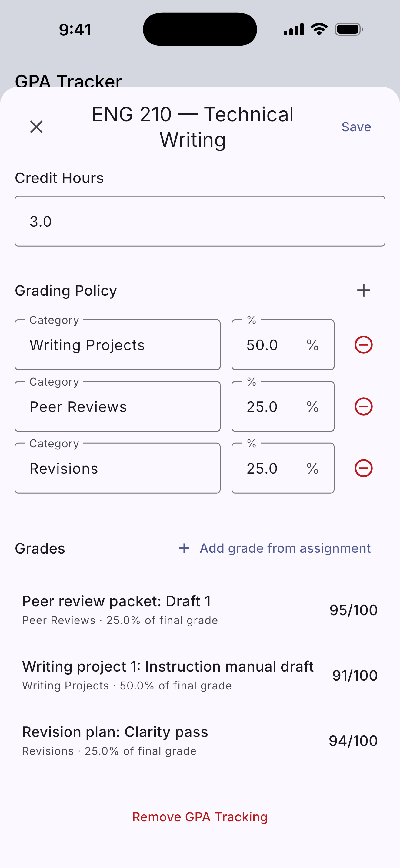Edit the Peer Reviews category name
400x868 pixels.
(117, 406)
